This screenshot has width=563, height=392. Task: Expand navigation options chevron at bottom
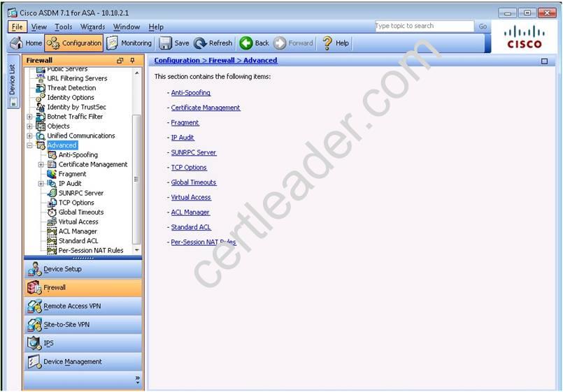tap(138, 379)
